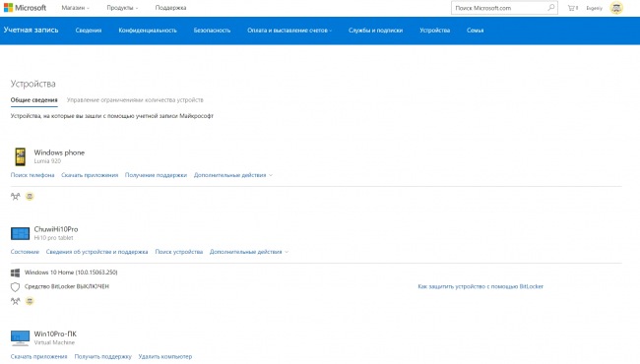This screenshot has width=640, height=364.
Task: Select the Общие сведения tab
Action: tap(33, 100)
